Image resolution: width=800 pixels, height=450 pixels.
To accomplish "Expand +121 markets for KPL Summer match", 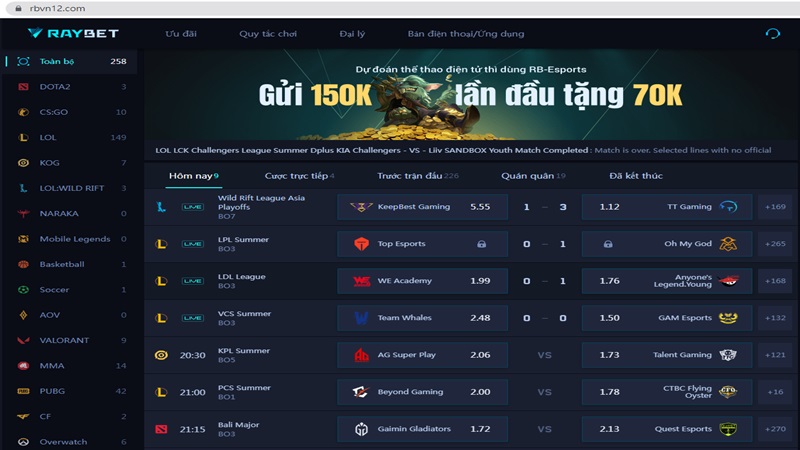I will [x=775, y=355].
